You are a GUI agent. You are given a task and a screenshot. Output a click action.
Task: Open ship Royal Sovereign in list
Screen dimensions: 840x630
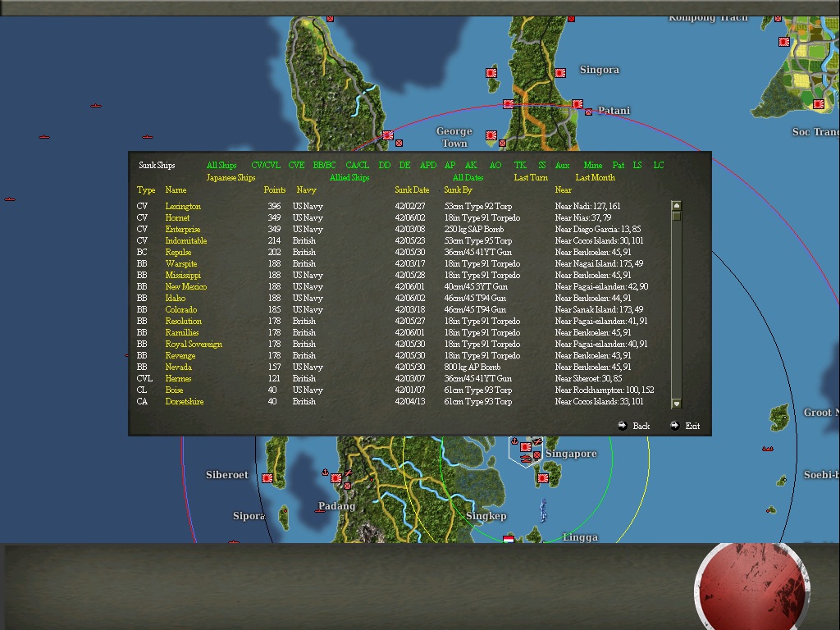(x=194, y=344)
